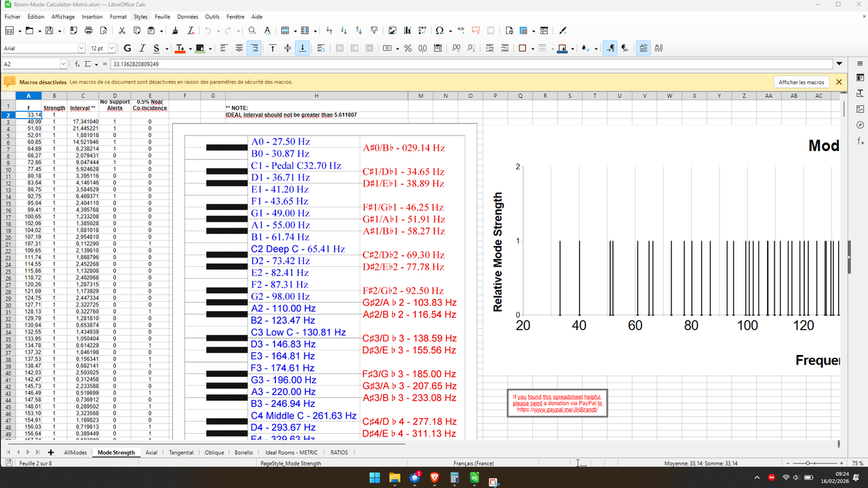Open the Font Name dropdown (Arial)
The image size is (868, 488).
coord(81,48)
